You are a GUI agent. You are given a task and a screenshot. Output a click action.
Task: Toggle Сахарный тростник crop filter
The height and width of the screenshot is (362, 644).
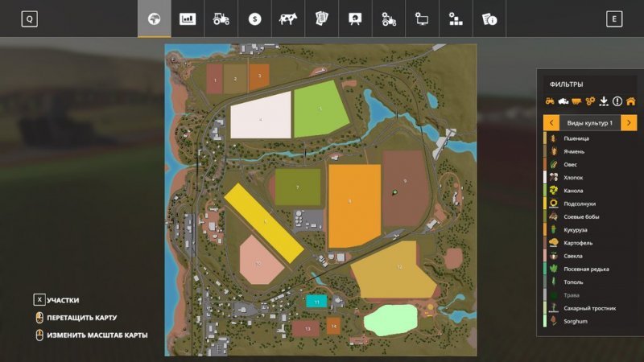coord(590,308)
